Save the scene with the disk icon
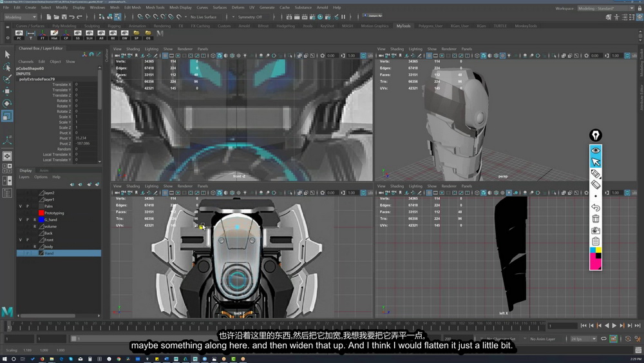 [x=64, y=17]
